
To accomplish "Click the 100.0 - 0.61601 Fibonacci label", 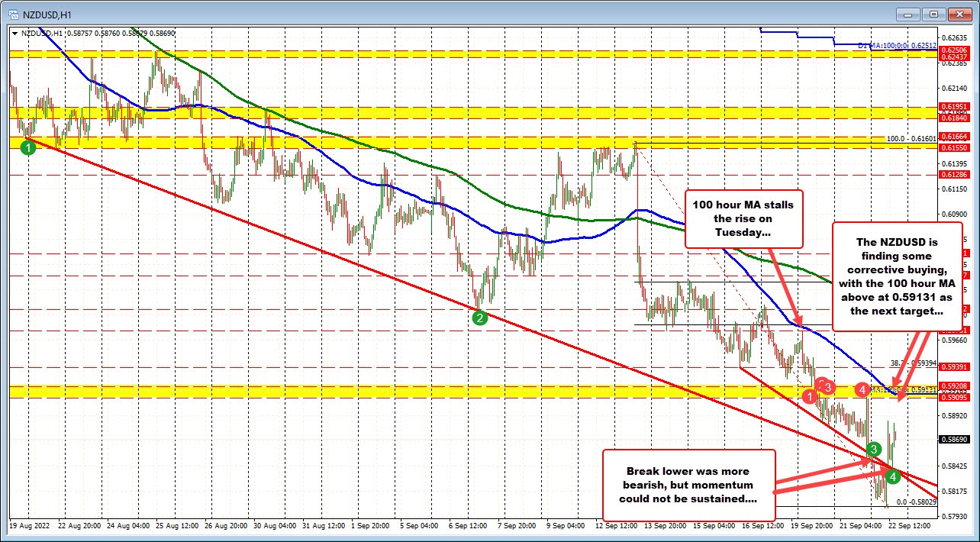I will (911, 139).
